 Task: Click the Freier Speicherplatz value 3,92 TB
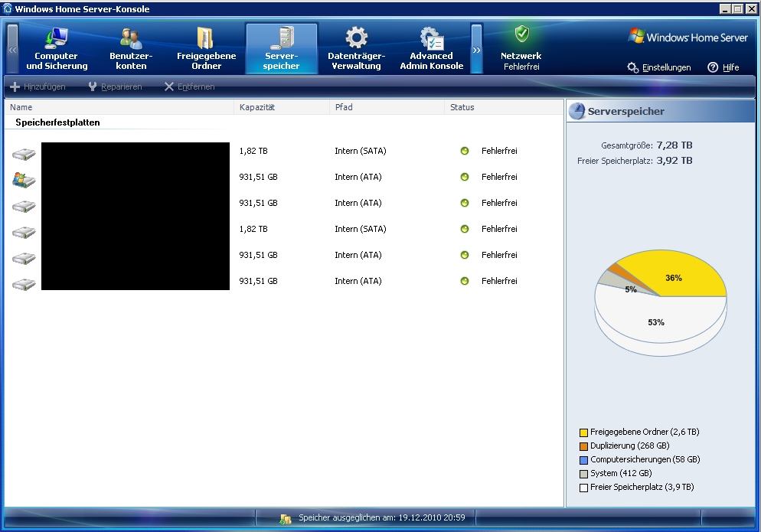674,161
